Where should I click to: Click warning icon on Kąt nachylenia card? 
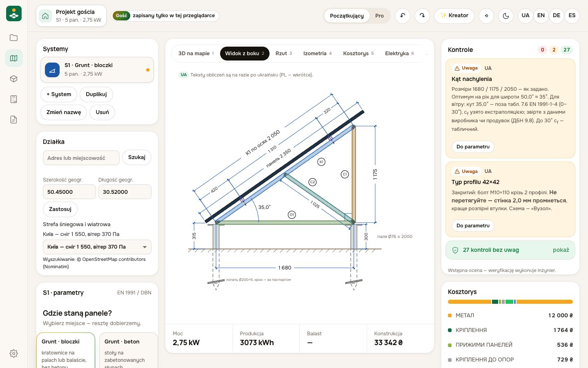click(x=457, y=68)
